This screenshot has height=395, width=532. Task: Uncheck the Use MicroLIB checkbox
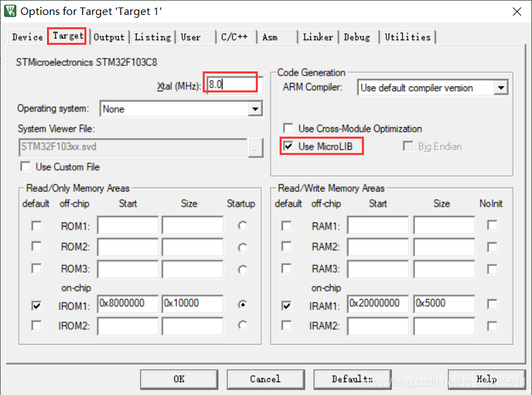coord(288,146)
